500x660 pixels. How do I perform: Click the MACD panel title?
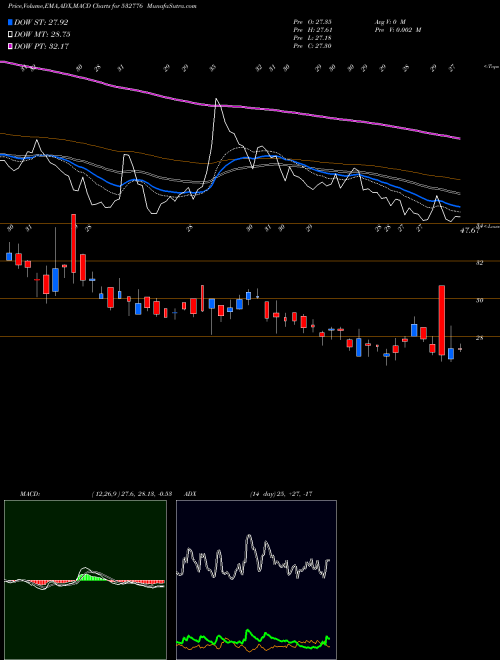coord(29,494)
